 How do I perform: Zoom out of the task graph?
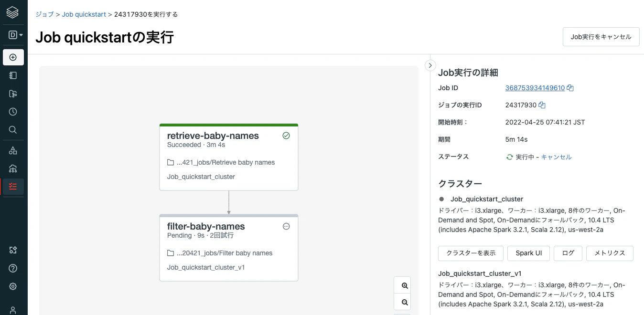click(x=405, y=302)
